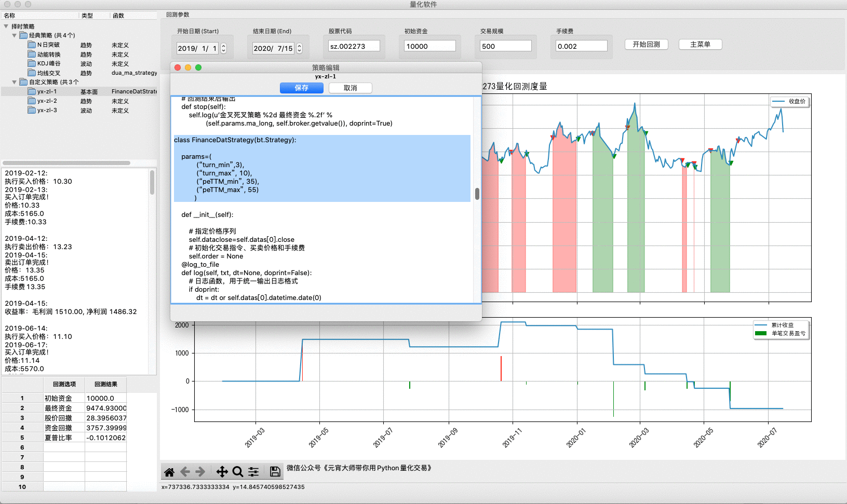Start the backtest with 开始回测
The width and height of the screenshot is (847, 504).
coord(646,45)
